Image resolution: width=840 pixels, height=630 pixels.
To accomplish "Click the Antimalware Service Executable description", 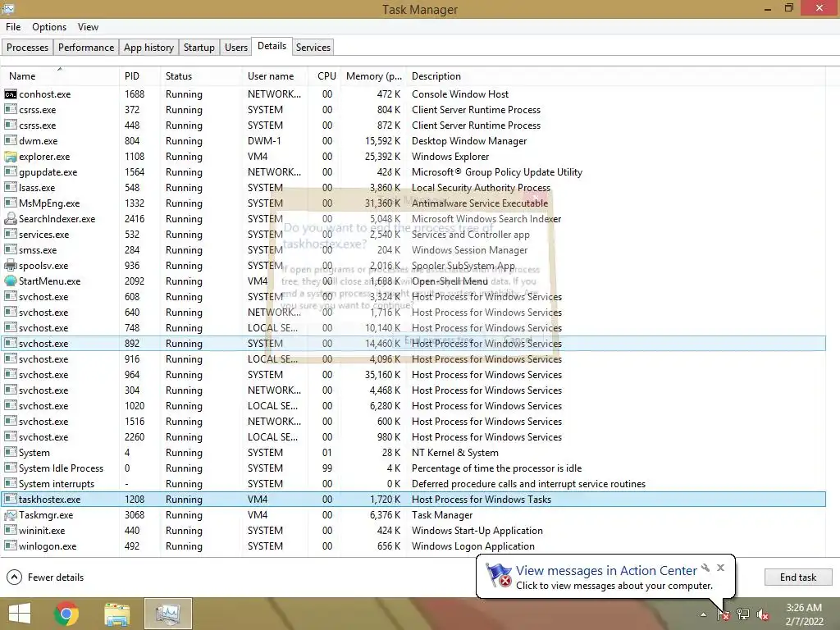I will (x=479, y=203).
